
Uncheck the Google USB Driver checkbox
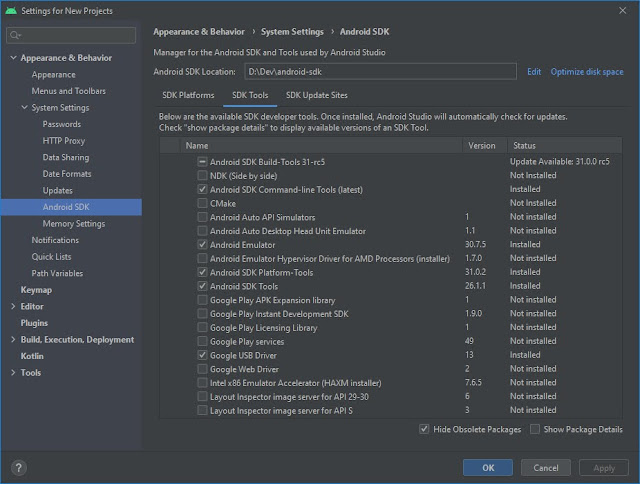[203, 355]
